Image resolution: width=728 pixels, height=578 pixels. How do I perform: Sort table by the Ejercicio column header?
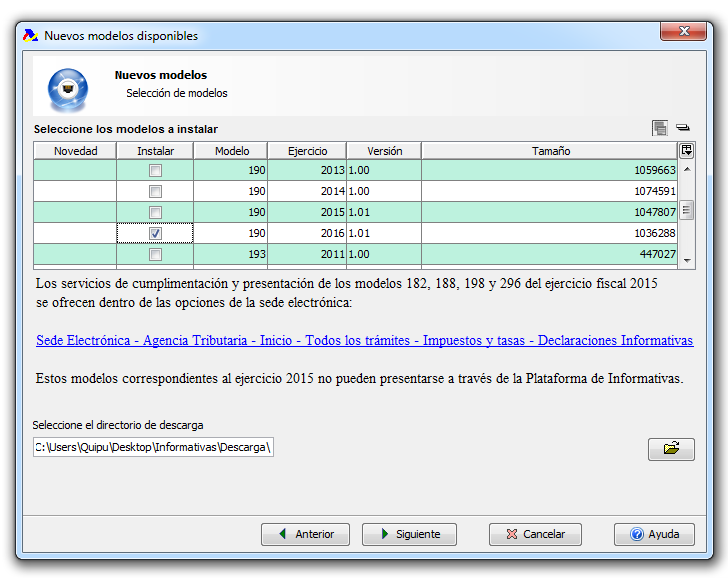[307, 151]
